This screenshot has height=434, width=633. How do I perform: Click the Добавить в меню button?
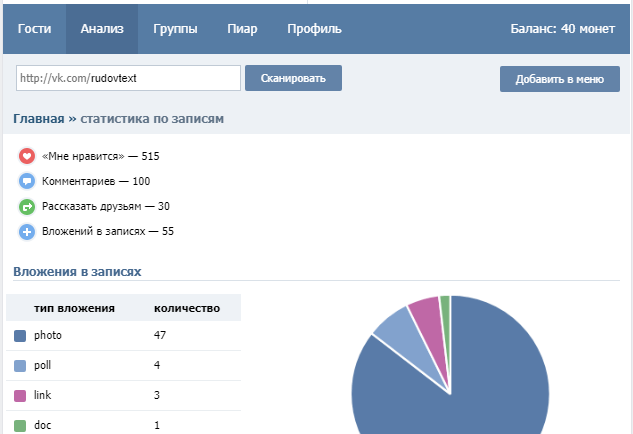tap(560, 79)
